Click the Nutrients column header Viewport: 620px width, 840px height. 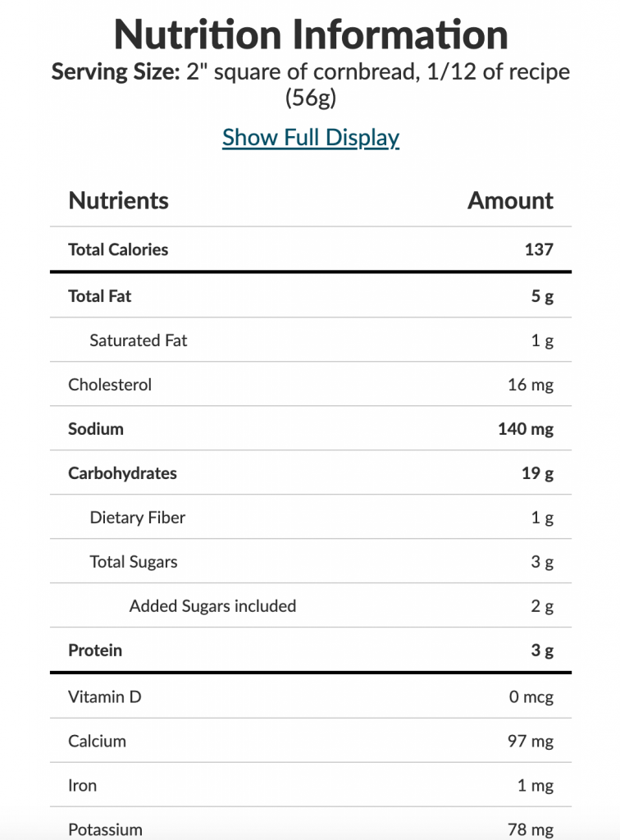coord(118,200)
